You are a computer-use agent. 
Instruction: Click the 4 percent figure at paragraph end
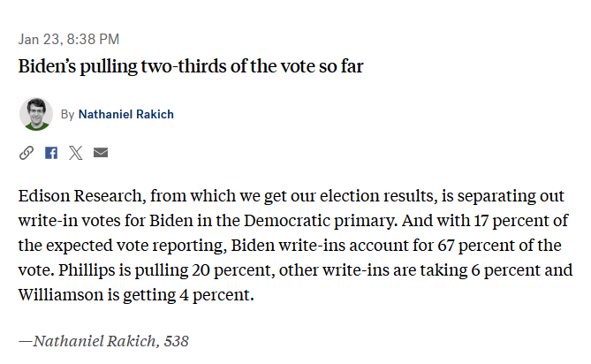(x=216, y=295)
